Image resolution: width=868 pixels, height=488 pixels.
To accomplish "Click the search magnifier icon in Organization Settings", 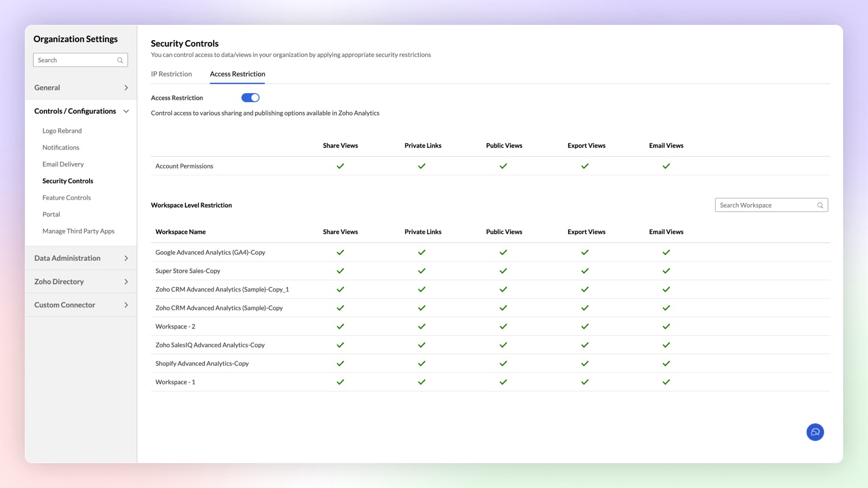I will click(x=120, y=60).
